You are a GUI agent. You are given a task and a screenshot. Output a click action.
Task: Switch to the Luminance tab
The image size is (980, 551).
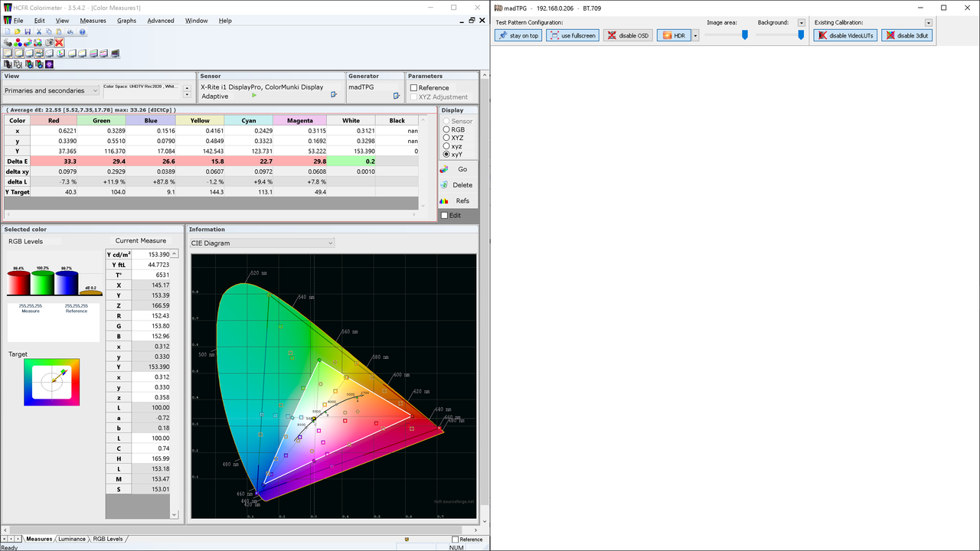(x=72, y=539)
